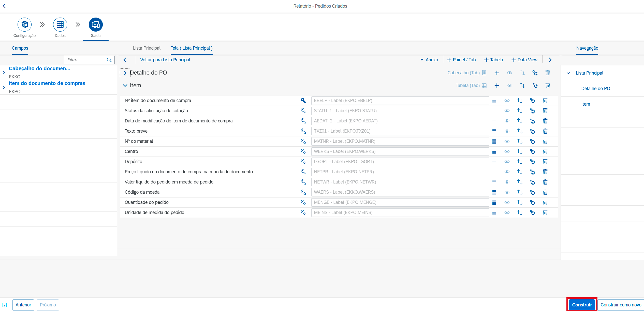Click the Anterior button
The width and height of the screenshot is (644, 311).
pos(23,305)
